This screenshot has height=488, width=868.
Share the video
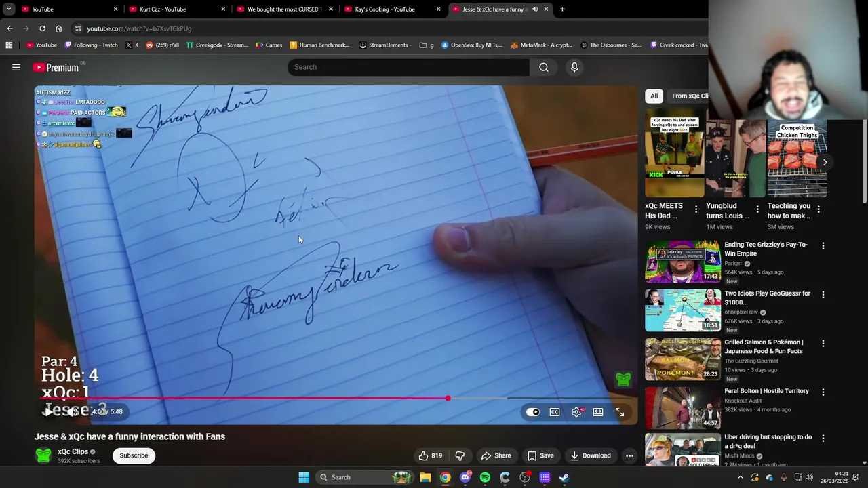tap(496, 455)
